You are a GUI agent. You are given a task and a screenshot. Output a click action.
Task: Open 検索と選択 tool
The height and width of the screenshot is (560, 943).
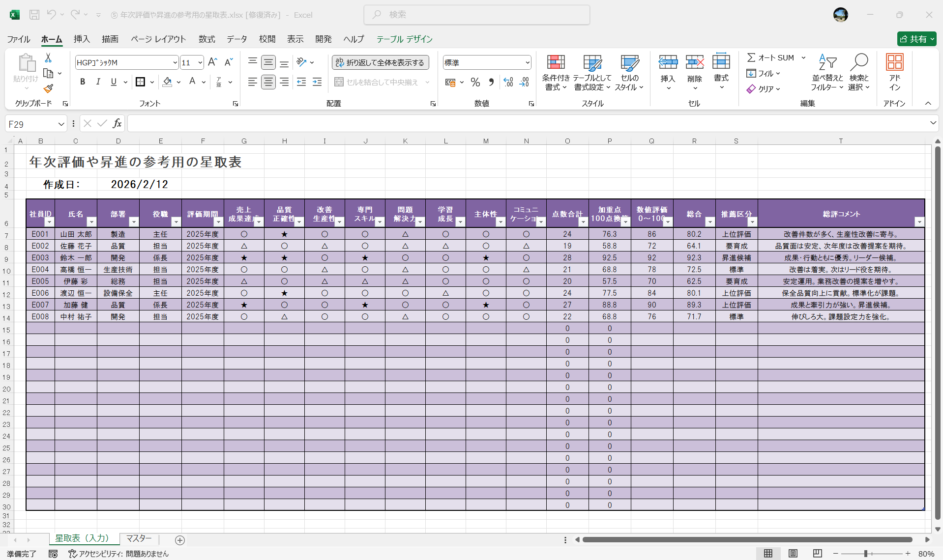point(859,72)
